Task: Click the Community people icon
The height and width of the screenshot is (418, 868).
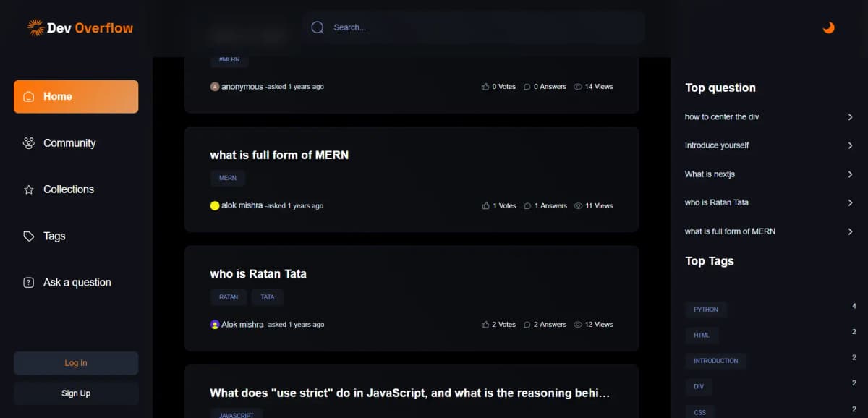Action: pos(29,143)
